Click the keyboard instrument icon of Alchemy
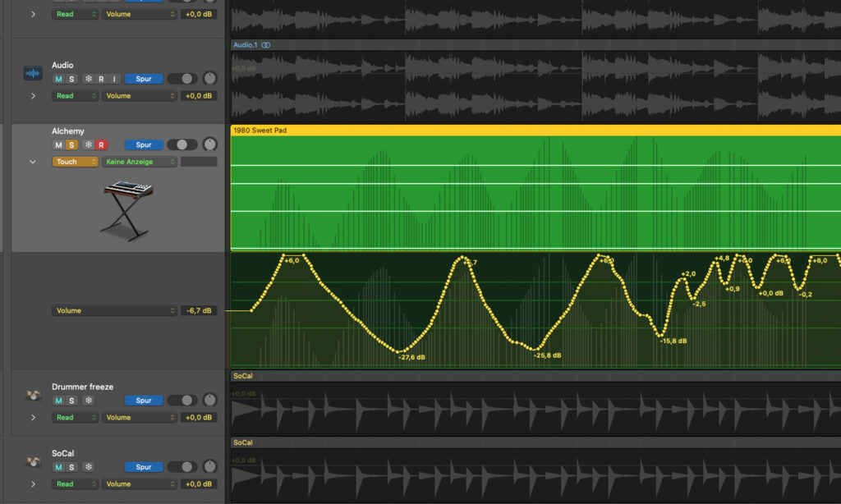 (127, 211)
